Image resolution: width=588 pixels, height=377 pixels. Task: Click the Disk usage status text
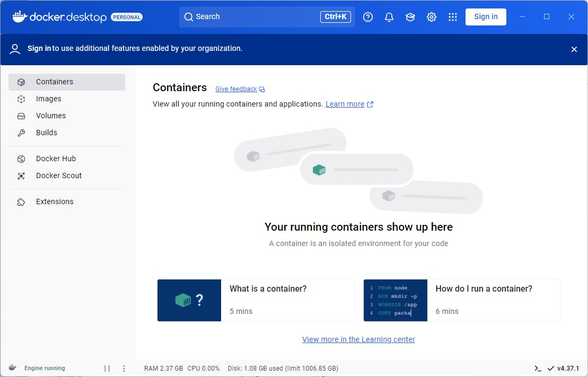283,369
